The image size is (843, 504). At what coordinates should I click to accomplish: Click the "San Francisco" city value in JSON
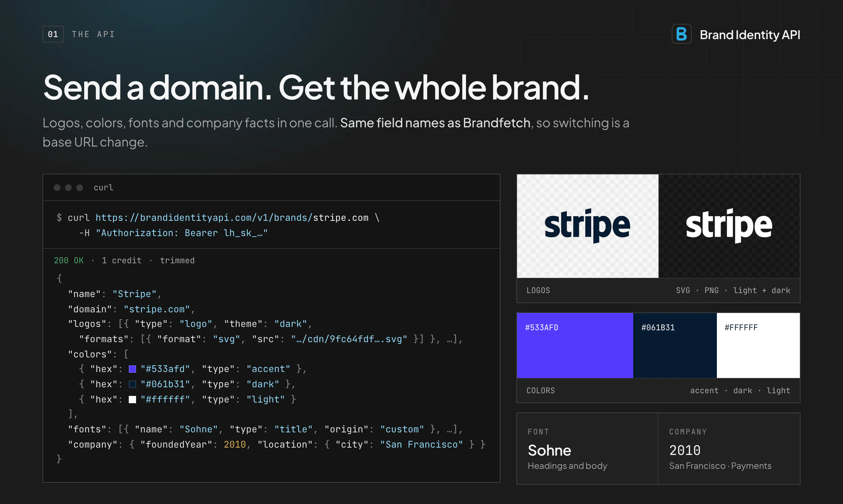(x=421, y=444)
